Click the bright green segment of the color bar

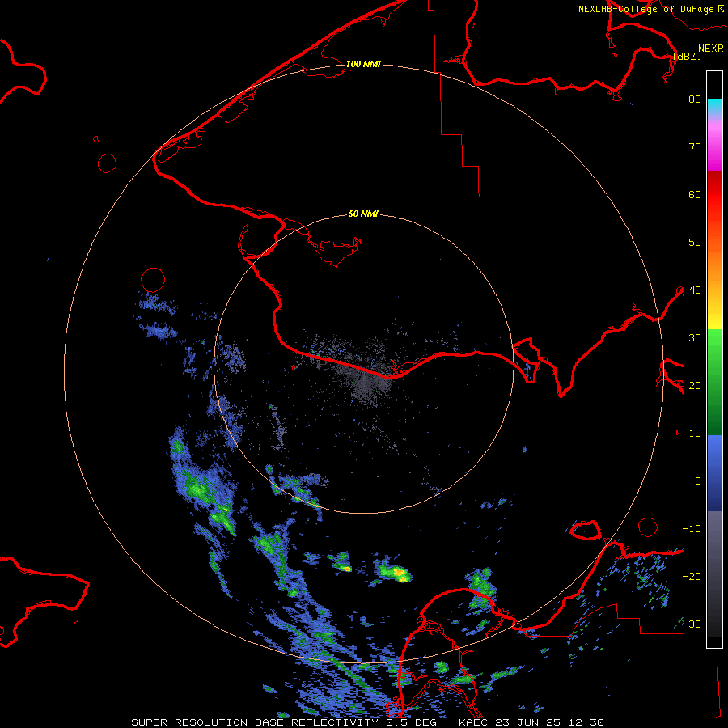(x=714, y=346)
